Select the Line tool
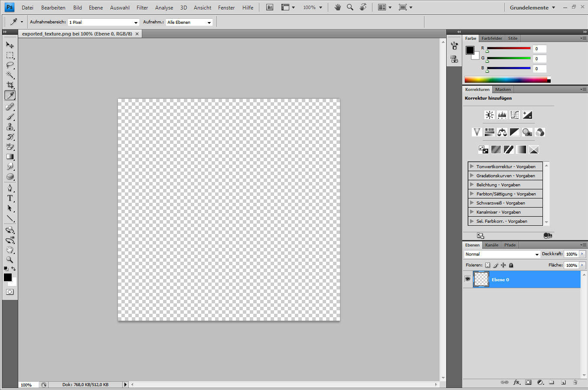Screen dimensions: 588x390 pos(10,218)
